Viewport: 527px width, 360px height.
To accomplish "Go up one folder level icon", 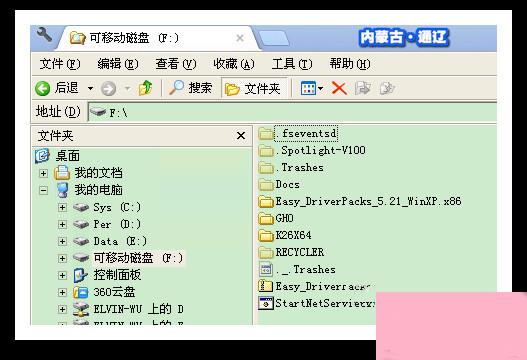I will coord(145,88).
